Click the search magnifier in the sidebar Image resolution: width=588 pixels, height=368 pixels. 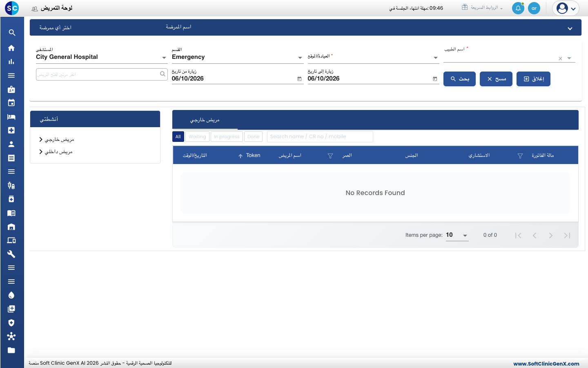pos(12,33)
